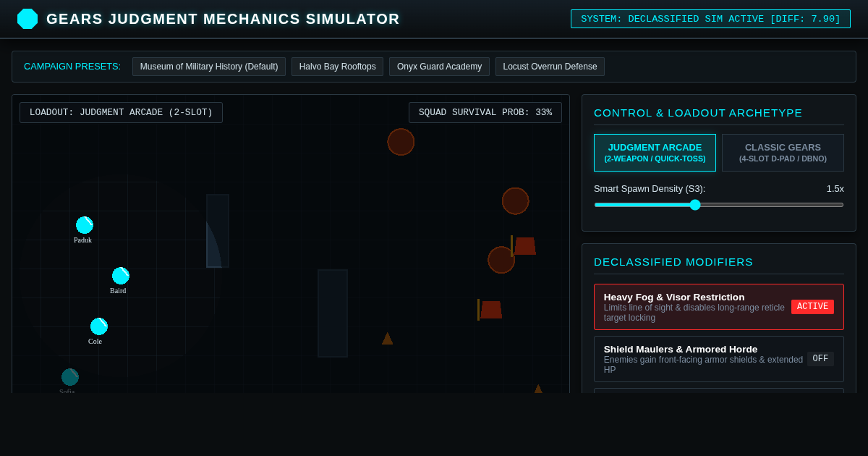Click the Shield Maulers & Armored Horde title
The height and width of the screenshot is (456, 868).
coord(681,349)
